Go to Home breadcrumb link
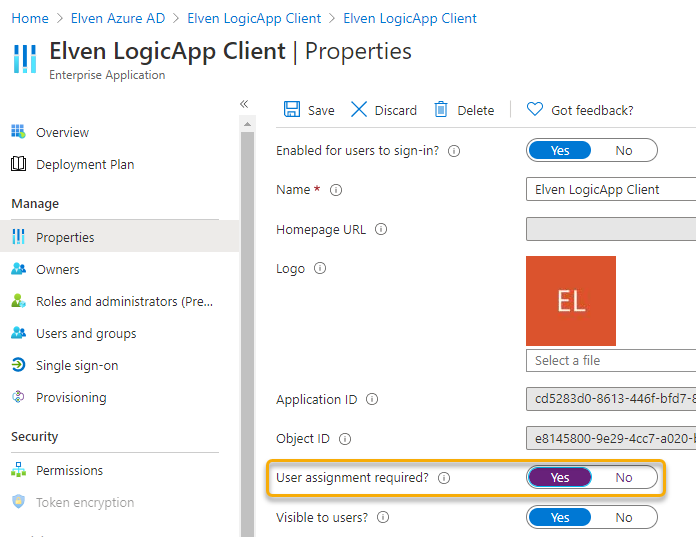Screen dimensions: 696x537 click(x=30, y=18)
